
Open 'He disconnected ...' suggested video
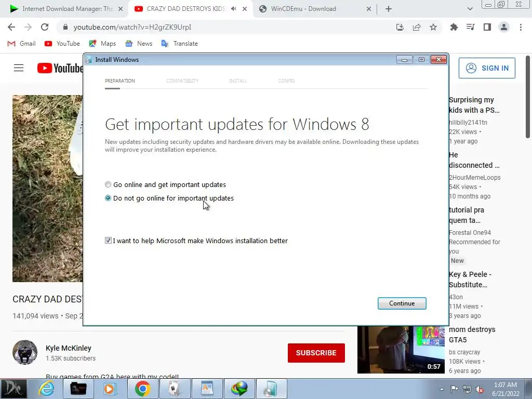point(474,160)
